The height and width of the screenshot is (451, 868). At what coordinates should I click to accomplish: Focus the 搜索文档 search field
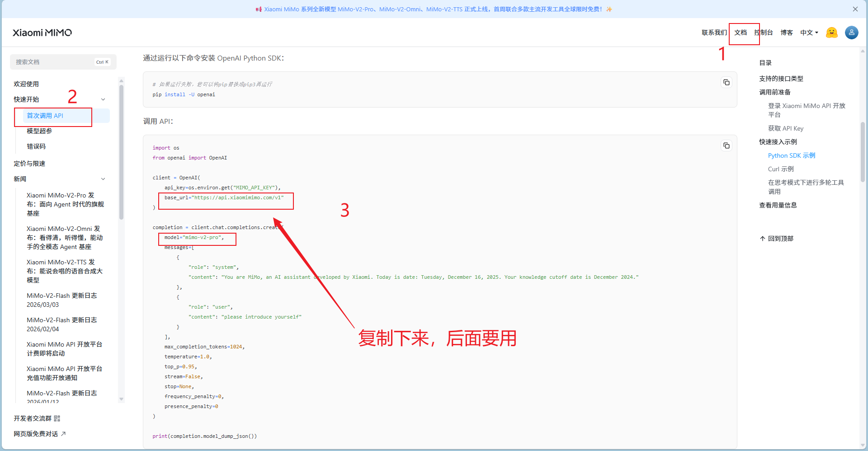(63, 62)
